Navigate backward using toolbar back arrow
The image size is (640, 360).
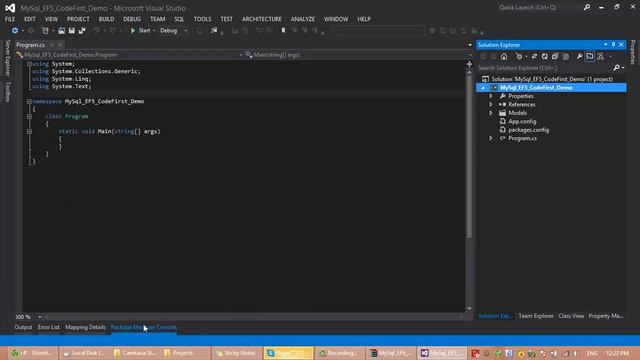coord(15,31)
